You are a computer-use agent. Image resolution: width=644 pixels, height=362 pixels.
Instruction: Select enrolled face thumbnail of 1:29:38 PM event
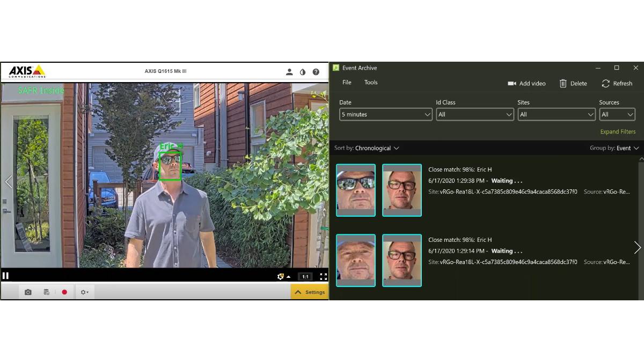[402, 190]
